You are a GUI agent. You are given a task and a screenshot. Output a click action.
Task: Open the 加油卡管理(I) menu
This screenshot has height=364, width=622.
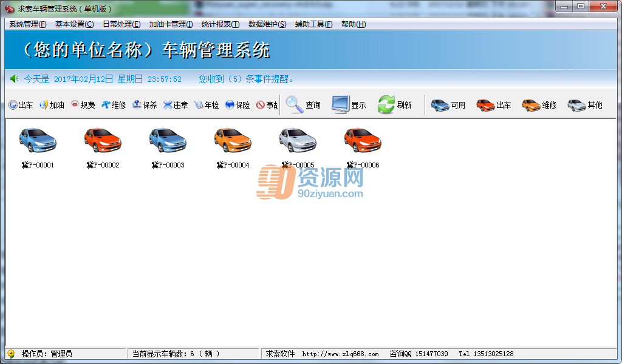click(171, 24)
